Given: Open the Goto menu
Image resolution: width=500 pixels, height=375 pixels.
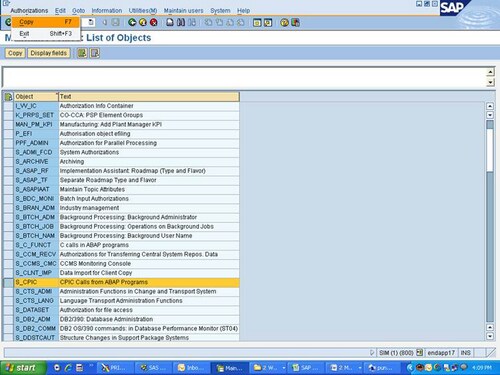Looking at the screenshot, I should click(79, 11).
